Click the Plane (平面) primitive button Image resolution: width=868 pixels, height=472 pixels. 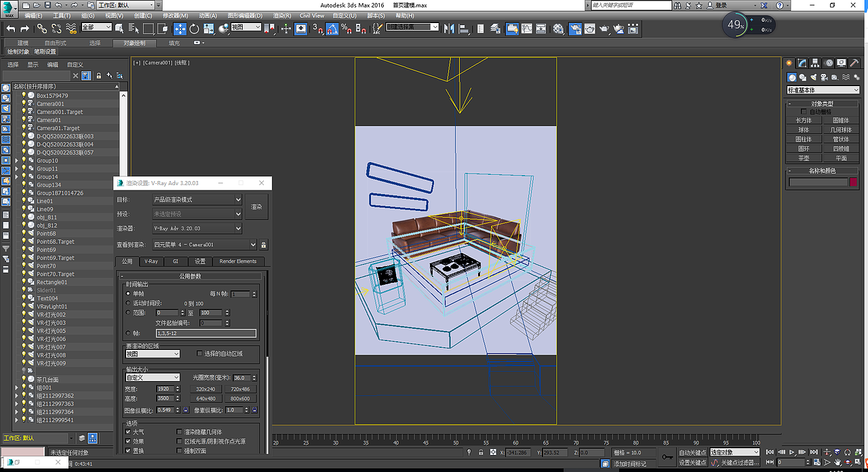(840, 158)
